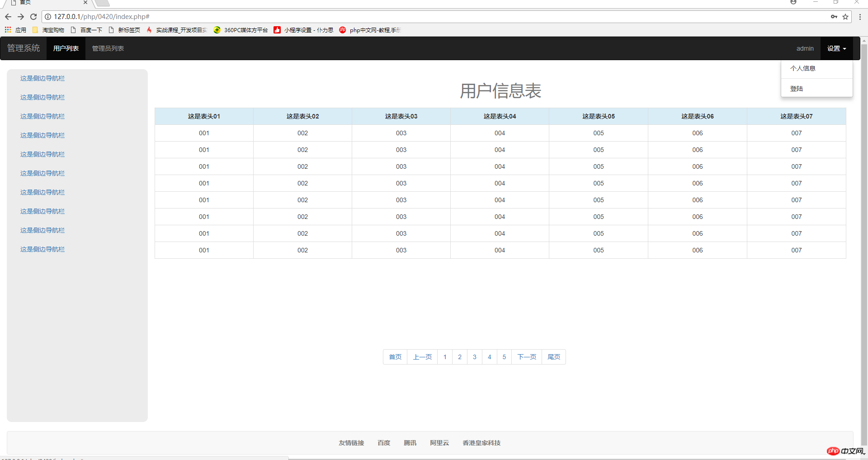
Task: Go to 下一页 in the pagination
Action: tap(527, 357)
